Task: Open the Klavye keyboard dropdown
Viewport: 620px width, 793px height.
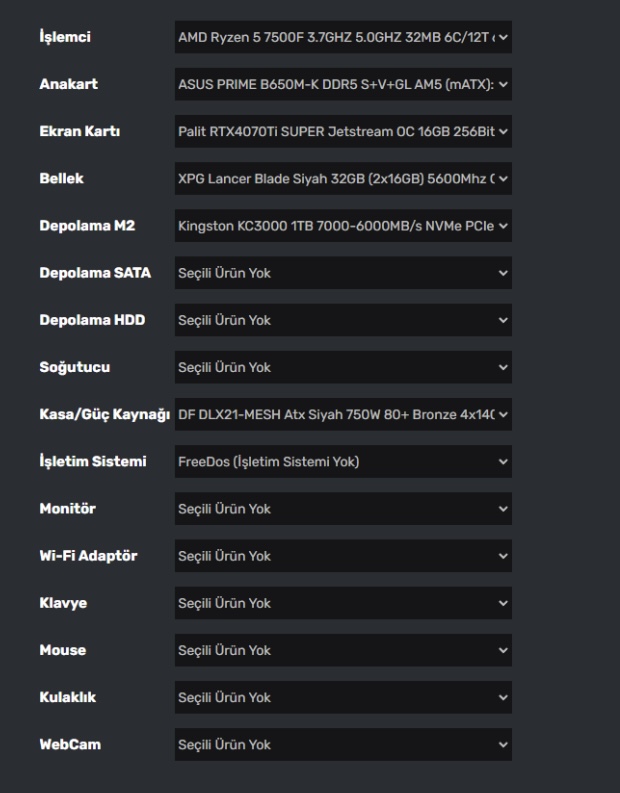Action: [342, 603]
